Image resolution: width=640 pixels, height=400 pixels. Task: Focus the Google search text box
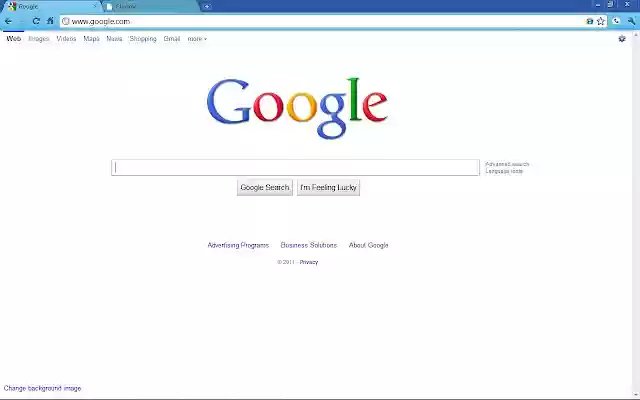[296, 167]
